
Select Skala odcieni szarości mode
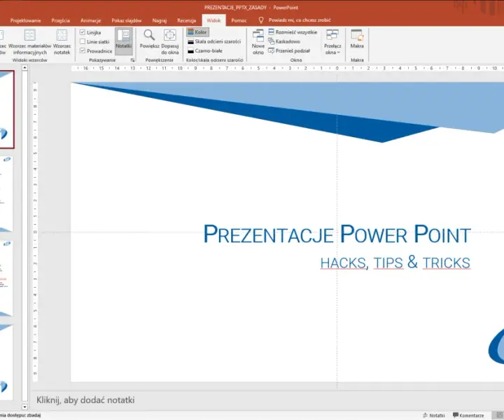tap(214, 41)
